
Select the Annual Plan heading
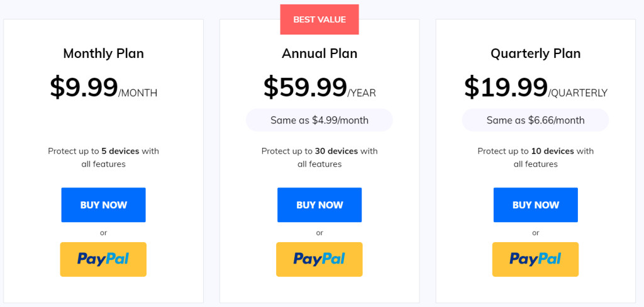click(319, 54)
